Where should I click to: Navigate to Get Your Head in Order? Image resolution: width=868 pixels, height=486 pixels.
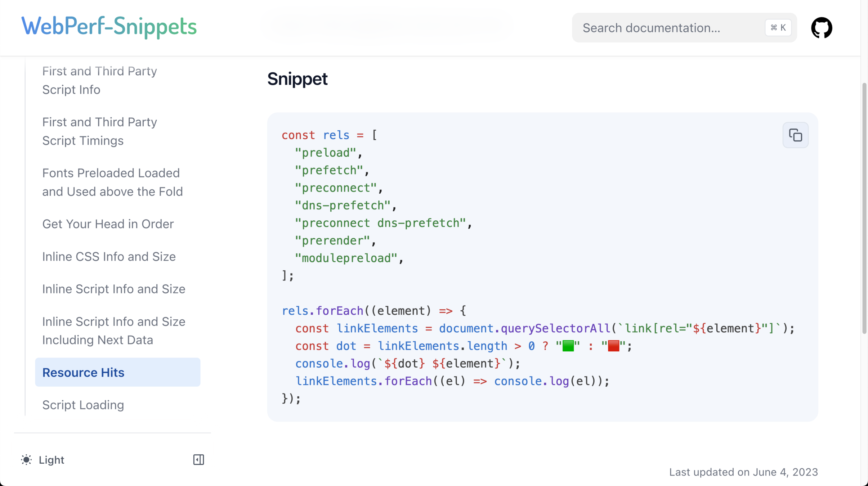click(x=108, y=224)
